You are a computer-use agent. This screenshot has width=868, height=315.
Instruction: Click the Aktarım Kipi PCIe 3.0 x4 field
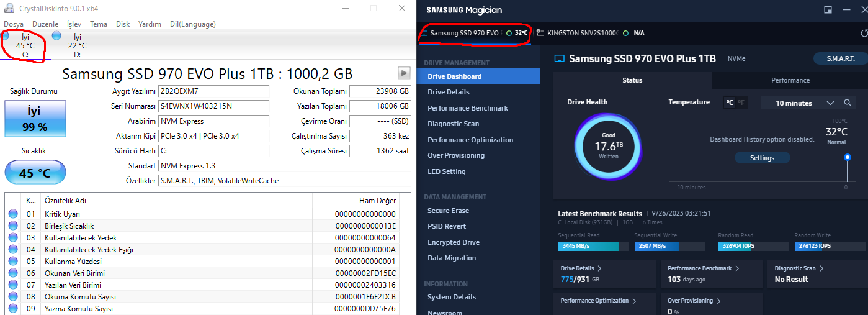coord(214,136)
